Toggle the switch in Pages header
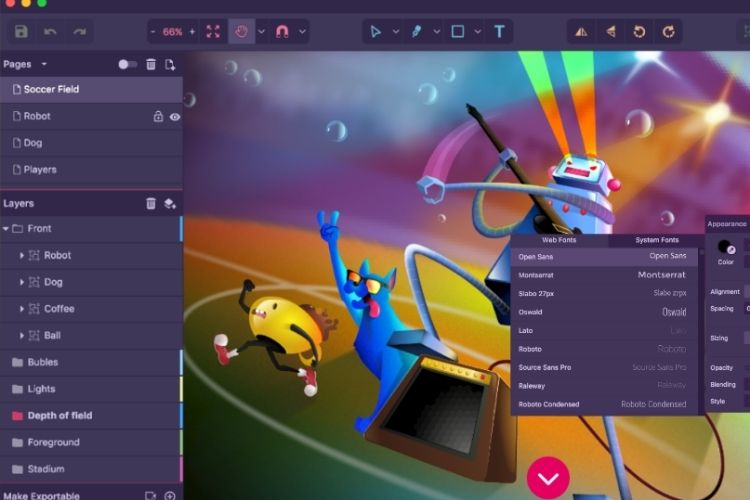 [127, 64]
